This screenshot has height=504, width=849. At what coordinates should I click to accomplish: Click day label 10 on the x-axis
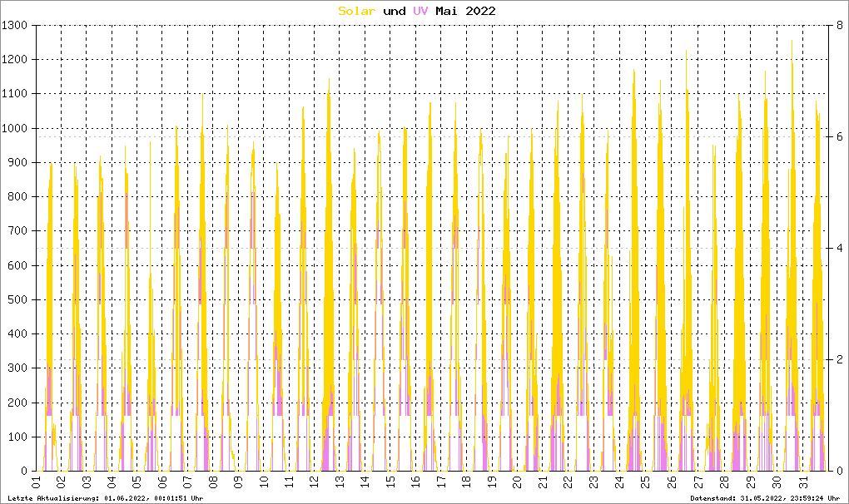(264, 482)
